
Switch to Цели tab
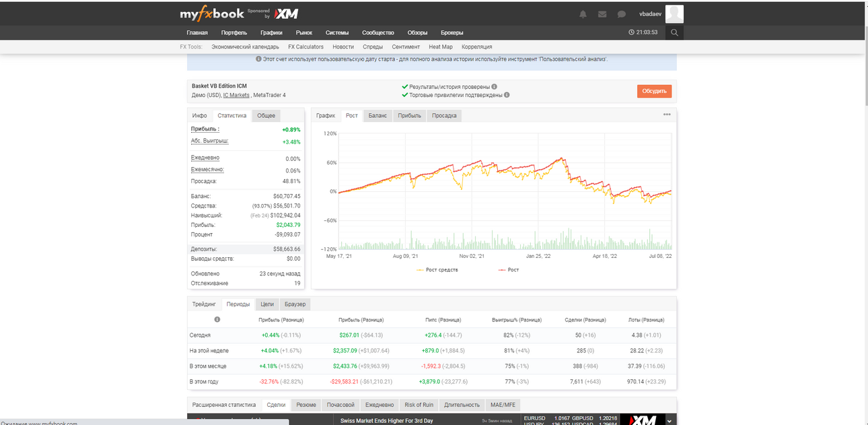[267, 304]
